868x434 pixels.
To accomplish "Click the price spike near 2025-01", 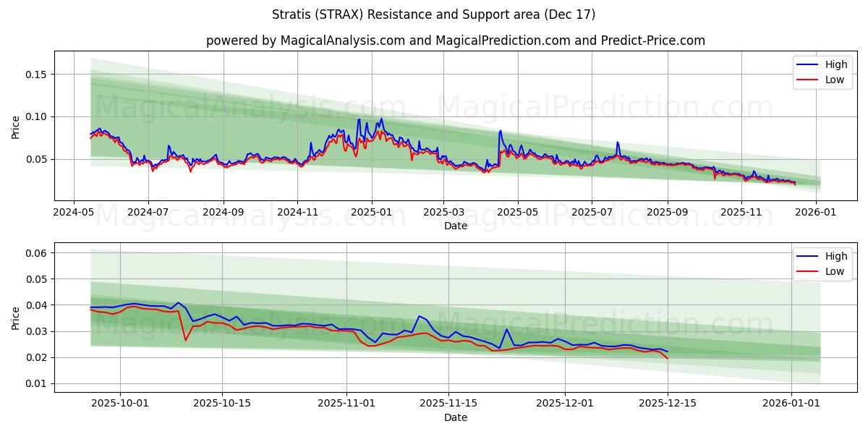I will (380, 119).
